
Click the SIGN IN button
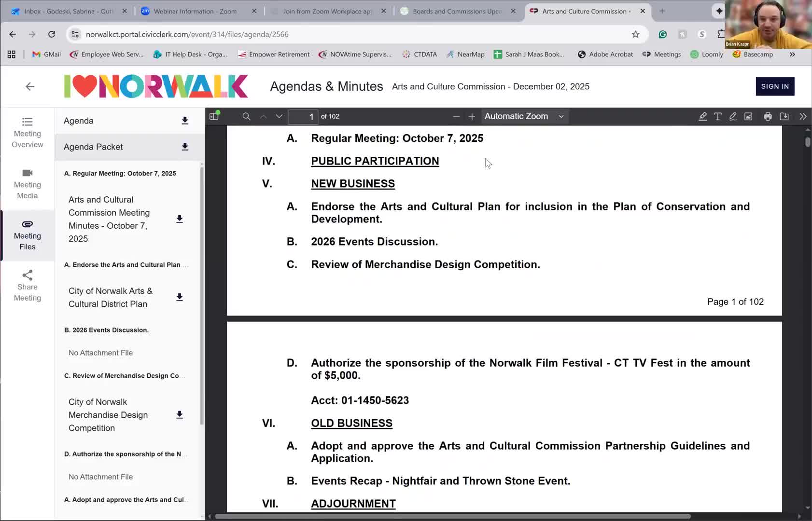775,86
